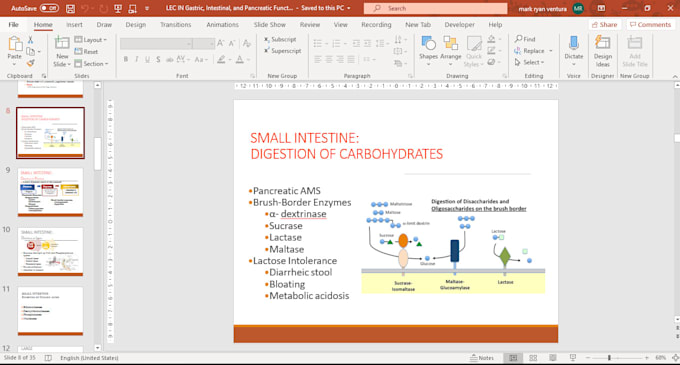Apply Italic formatting
Screen dimensions: 680x365
pyautogui.click(x=137, y=59)
